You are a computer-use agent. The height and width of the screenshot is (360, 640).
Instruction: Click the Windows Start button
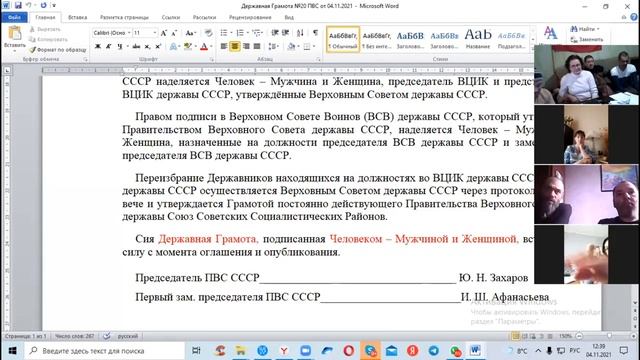12,351
